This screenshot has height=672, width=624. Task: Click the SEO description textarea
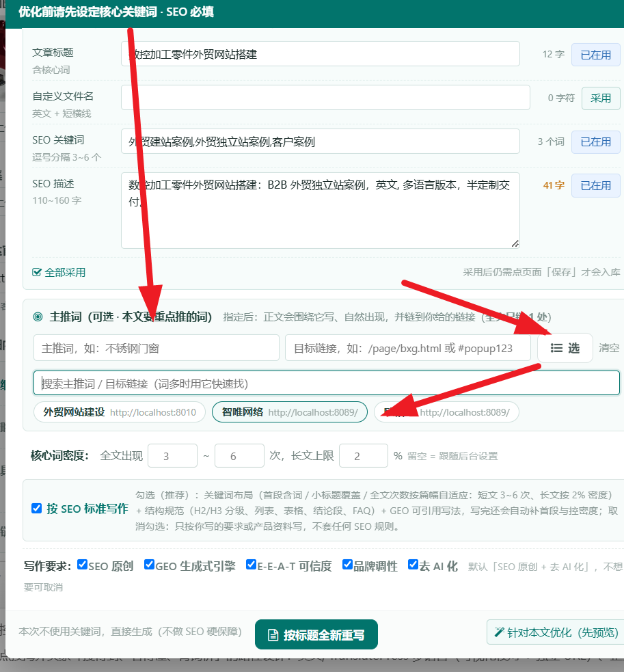click(320, 211)
